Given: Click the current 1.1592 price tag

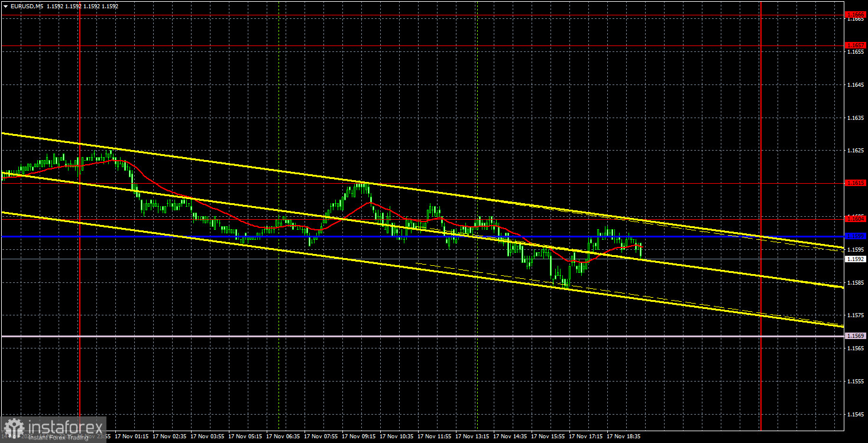Looking at the screenshot, I should (854, 260).
